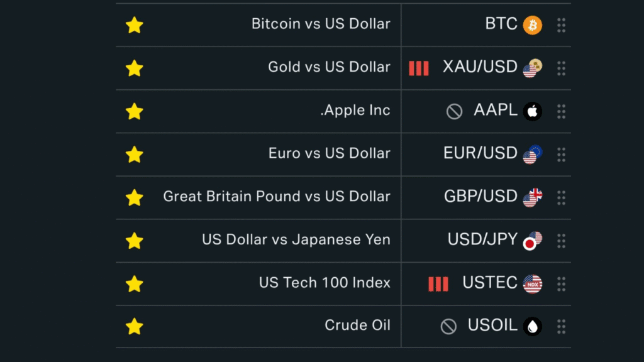Click the prohibited sign beside AAPL
Viewport: 644px width, 362px height.
454,111
